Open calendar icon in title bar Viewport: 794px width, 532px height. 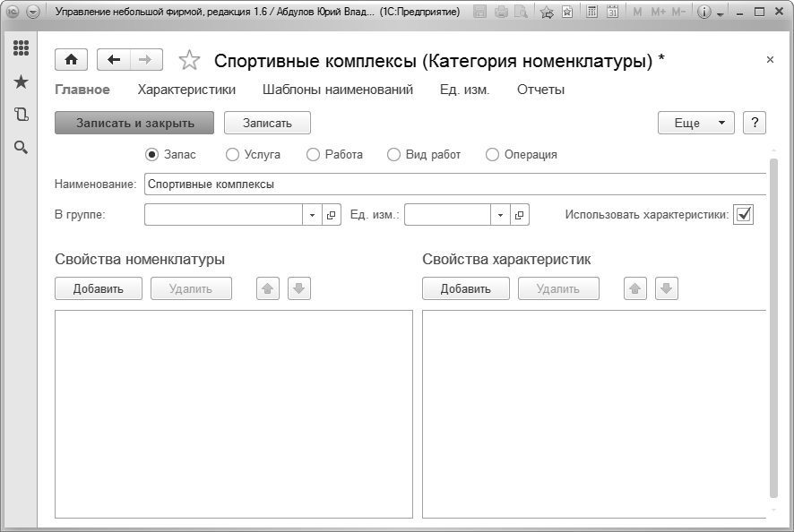click(613, 11)
